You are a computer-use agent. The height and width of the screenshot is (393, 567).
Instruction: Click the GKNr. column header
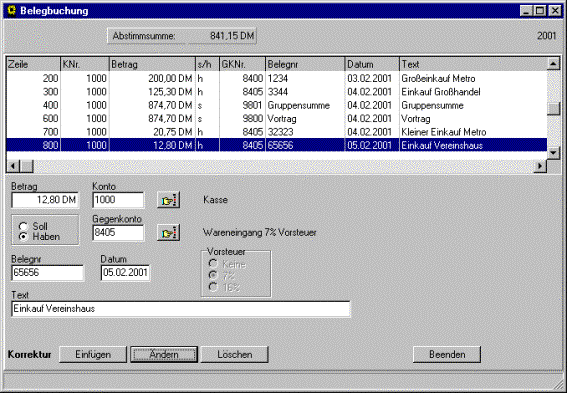pyautogui.click(x=243, y=64)
